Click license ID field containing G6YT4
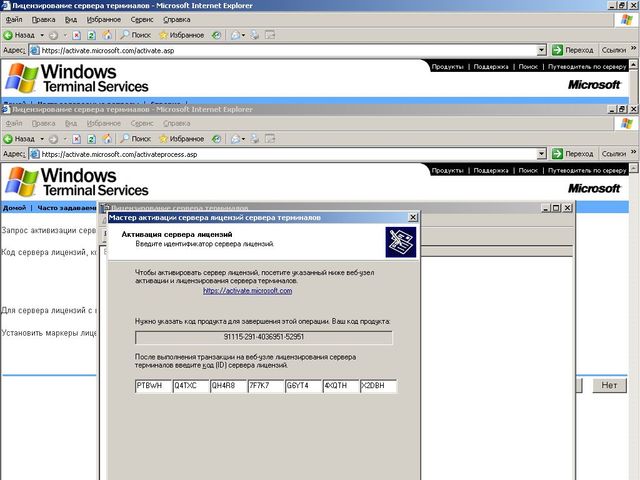Image resolution: width=640 pixels, height=480 pixels. pos(303,386)
